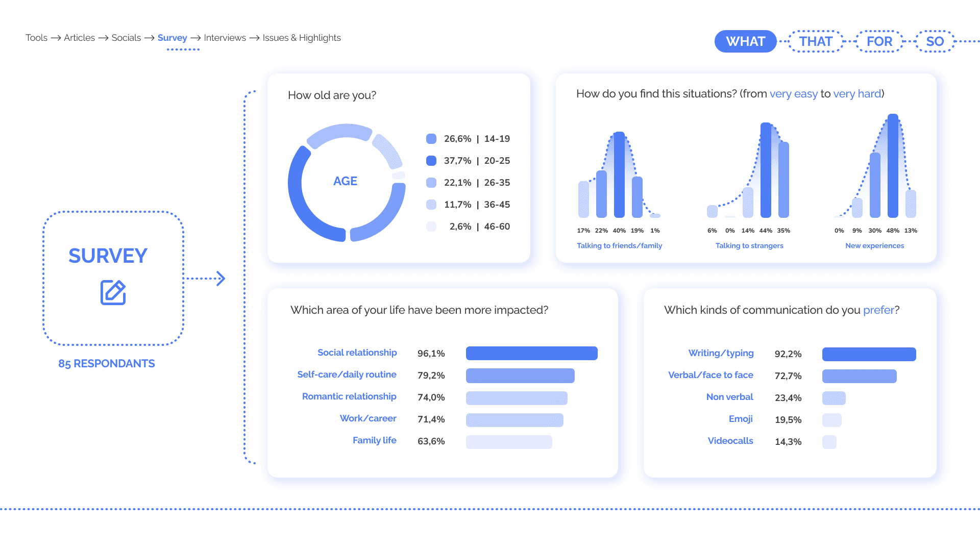Click the 92,2% value for Writing/typing

coord(788,354)
